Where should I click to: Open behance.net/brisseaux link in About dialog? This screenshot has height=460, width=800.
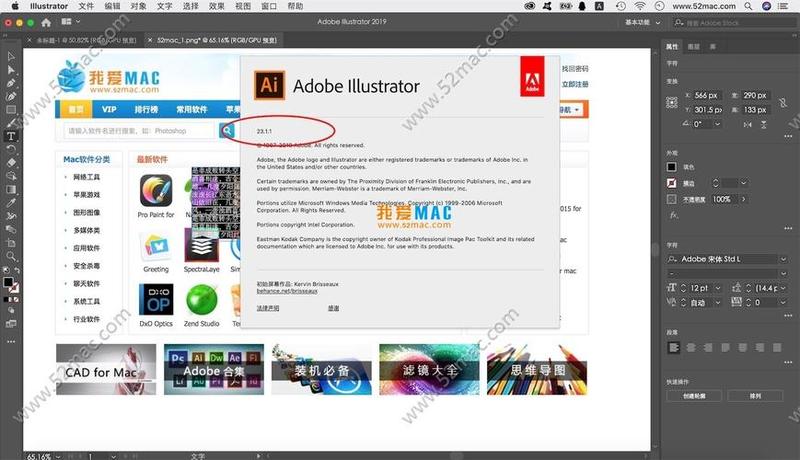[x=287, y=291]
